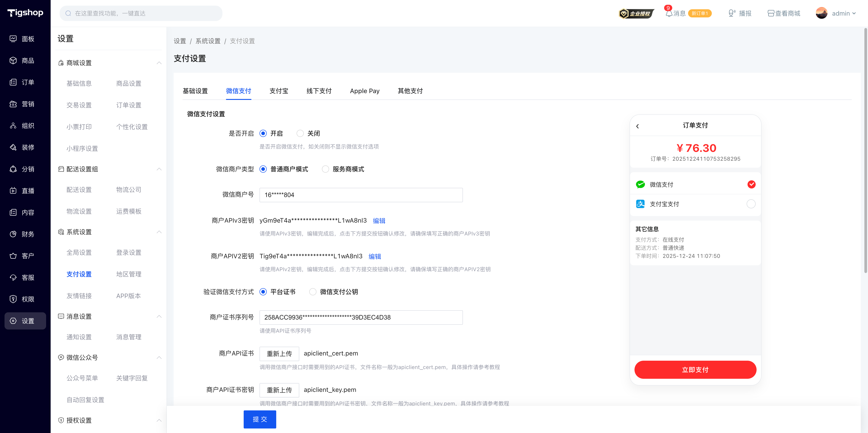Select 关闭 for 是否开启

click(300, 133)
